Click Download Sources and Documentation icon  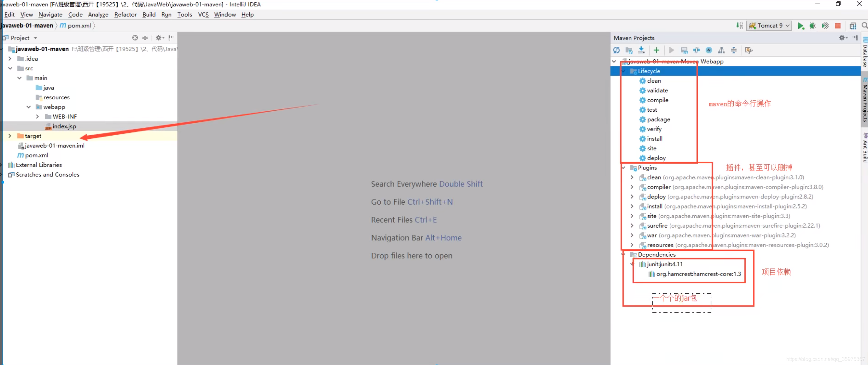point(641,50)
